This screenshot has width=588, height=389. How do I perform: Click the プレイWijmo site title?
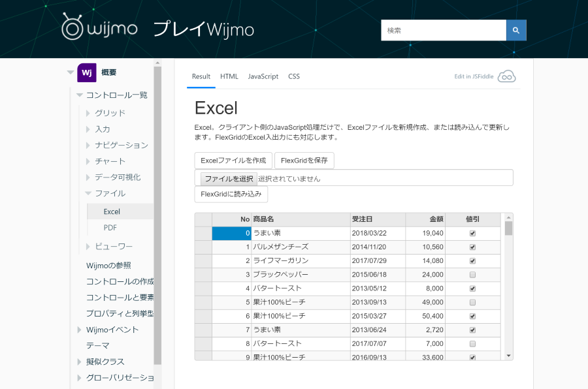pos(204,29)
